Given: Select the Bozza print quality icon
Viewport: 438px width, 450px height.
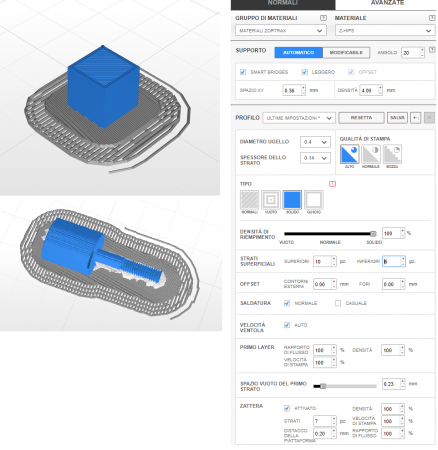Looking at the screenshot, I should coord(392,154).
